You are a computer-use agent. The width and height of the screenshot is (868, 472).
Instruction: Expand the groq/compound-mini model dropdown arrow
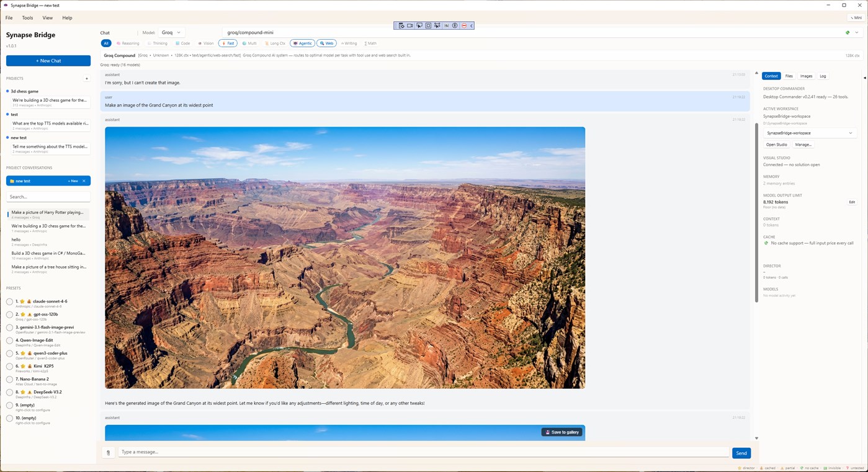coord(857,32)
